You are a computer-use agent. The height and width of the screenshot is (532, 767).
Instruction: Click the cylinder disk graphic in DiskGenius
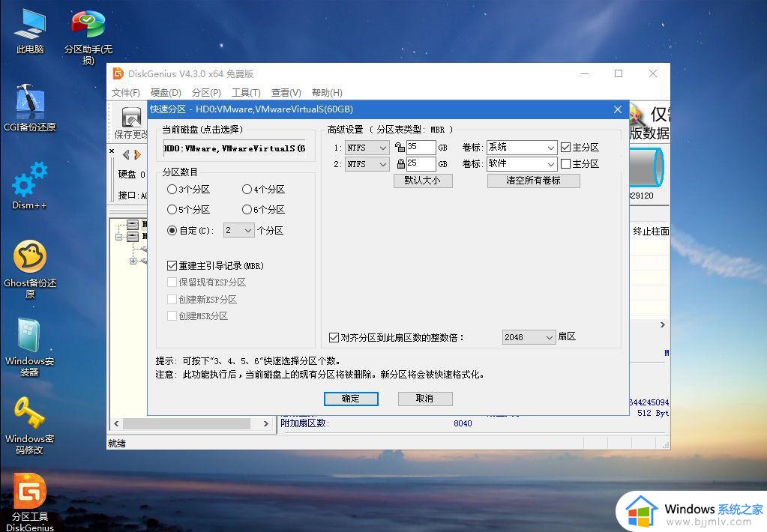click(647, 167)
